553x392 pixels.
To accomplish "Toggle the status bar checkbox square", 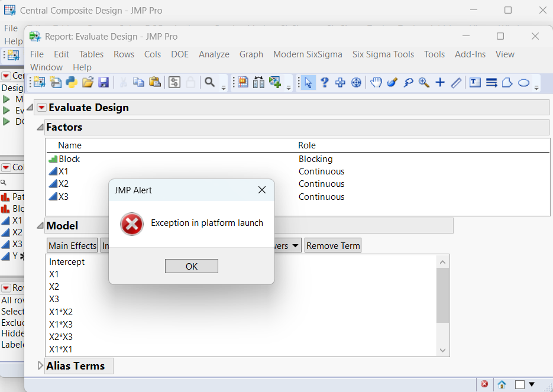I will click(519, 384).
